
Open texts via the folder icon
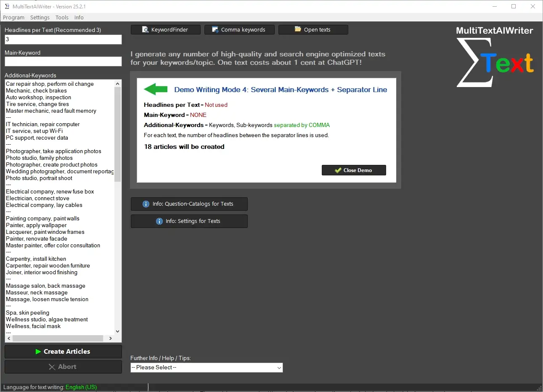coord(297,29)
